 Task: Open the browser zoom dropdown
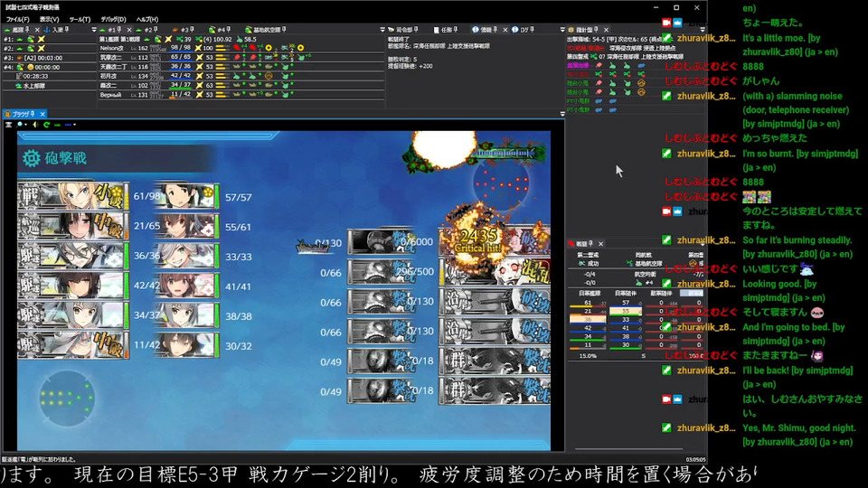(x=25, y=125)
